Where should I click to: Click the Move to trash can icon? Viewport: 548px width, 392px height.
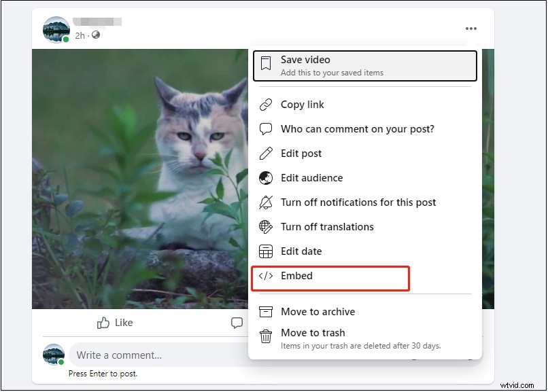pos(265,333)
